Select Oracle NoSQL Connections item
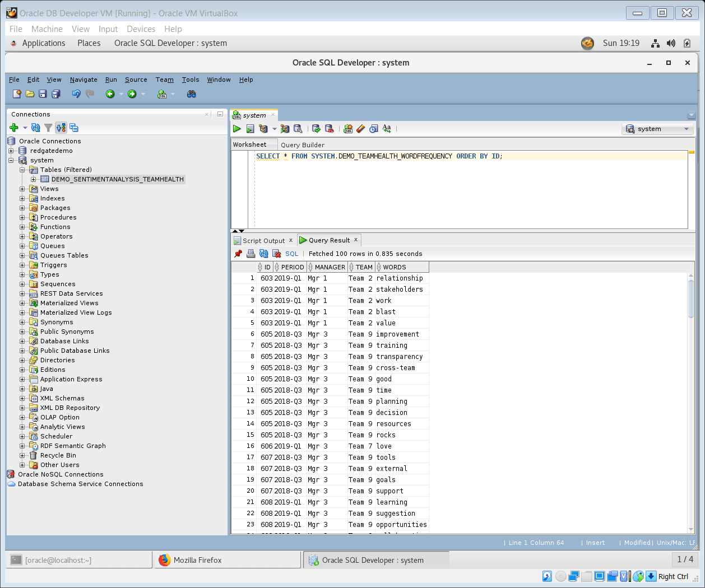705x588 pixels. click(x=61, y=474)
